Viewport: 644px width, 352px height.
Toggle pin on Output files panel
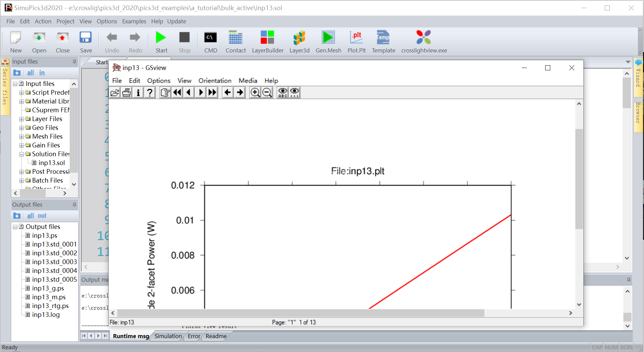pos(74,205)
